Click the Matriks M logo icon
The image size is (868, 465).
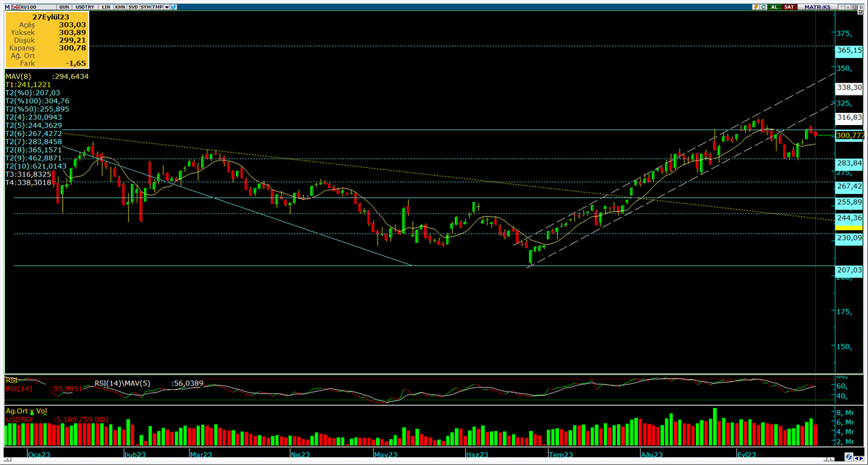(7, 7)
